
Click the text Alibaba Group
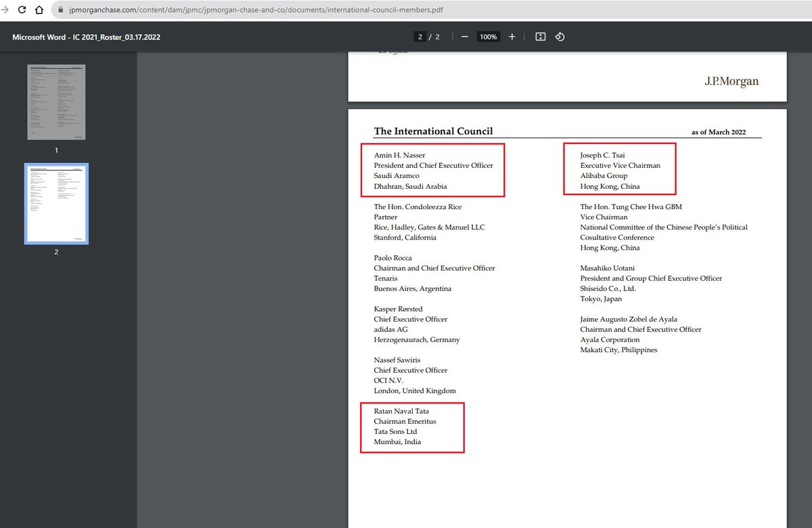604,176
